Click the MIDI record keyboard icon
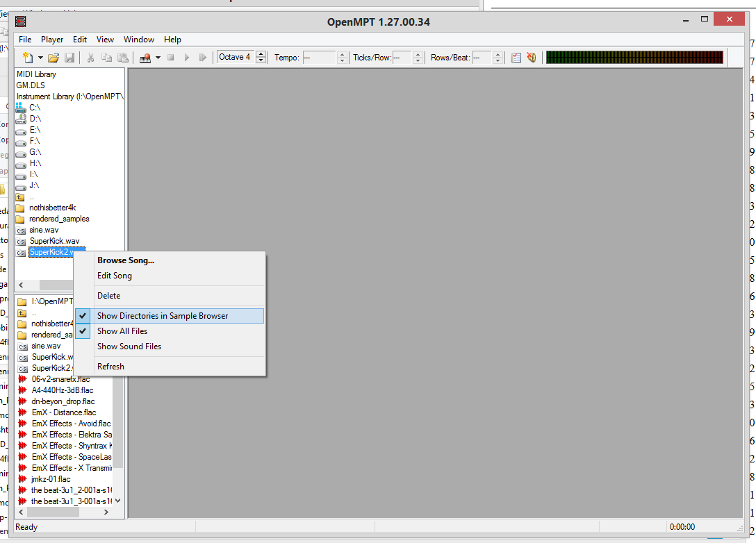The image size is (756, 543). [145, 58]
